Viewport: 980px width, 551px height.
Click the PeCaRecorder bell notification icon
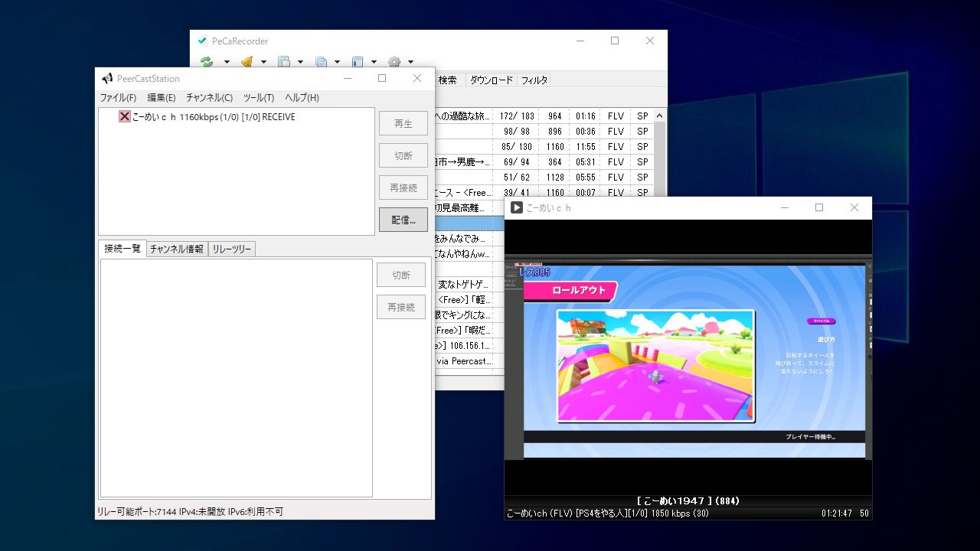[247, 62]
